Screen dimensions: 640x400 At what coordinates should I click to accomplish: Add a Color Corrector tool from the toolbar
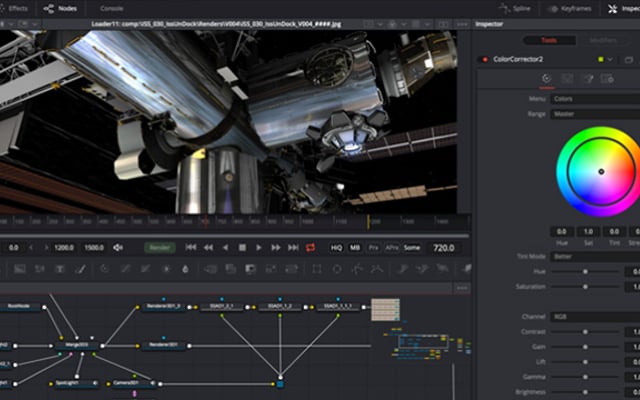click(x=105, y=269)
